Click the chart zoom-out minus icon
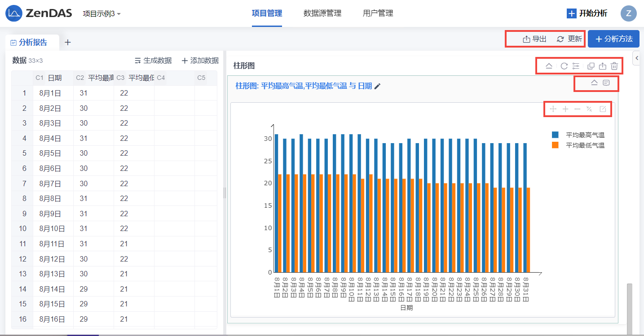The image size is (644, 336). pos(578,109)
